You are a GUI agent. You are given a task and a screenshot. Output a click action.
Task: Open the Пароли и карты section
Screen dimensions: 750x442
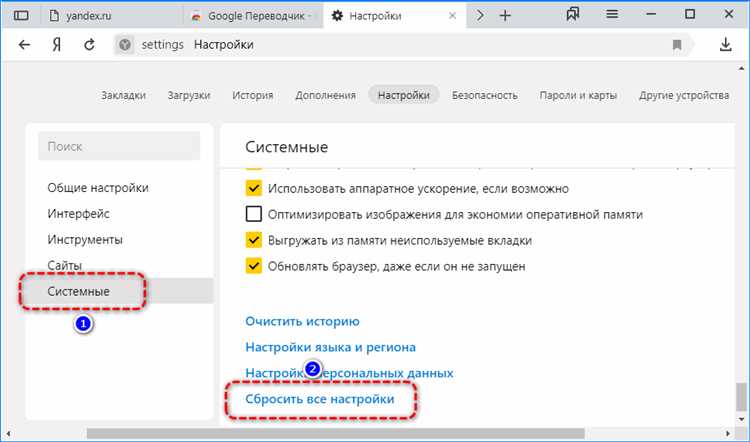[x=578, y=95]
